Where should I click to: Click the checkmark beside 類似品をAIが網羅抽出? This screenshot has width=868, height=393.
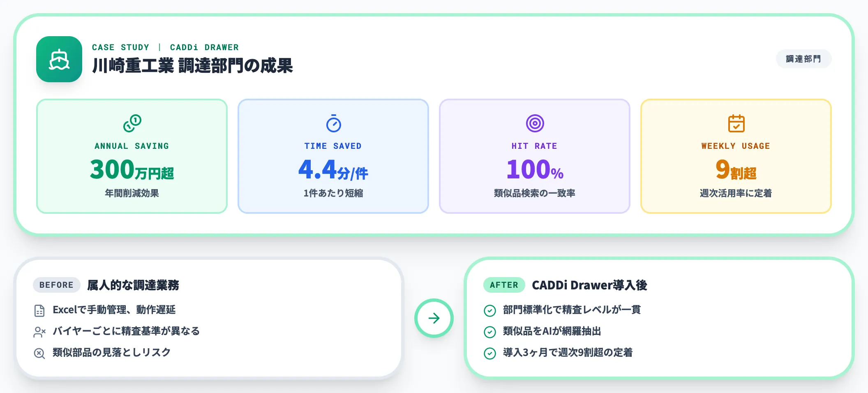click(x=489, y=332)
